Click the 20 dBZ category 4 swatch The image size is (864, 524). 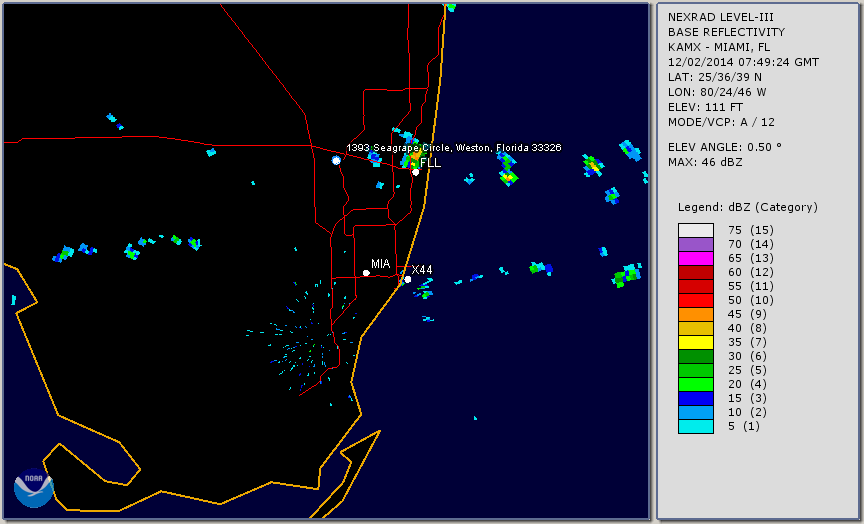[x=696, y=384]
